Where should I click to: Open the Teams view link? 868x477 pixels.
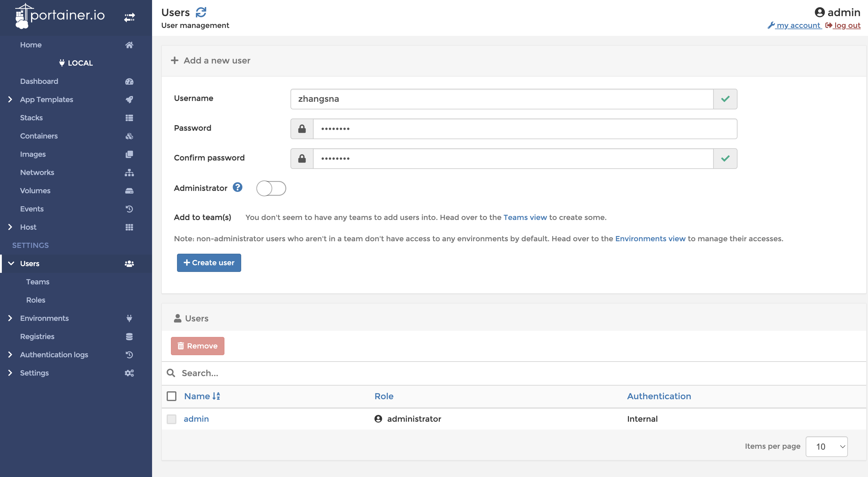[x=525, y=218]
